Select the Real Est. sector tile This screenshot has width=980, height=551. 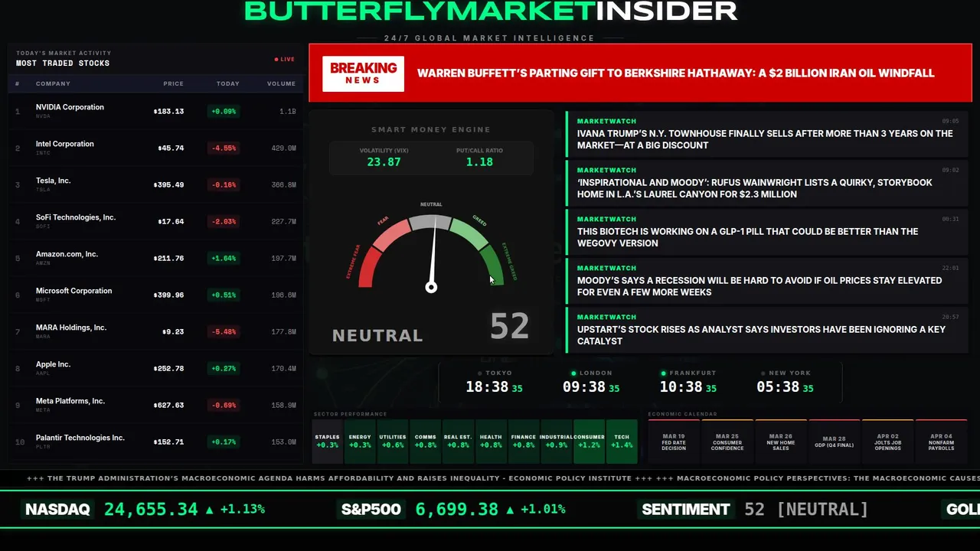tap(458, 442)
